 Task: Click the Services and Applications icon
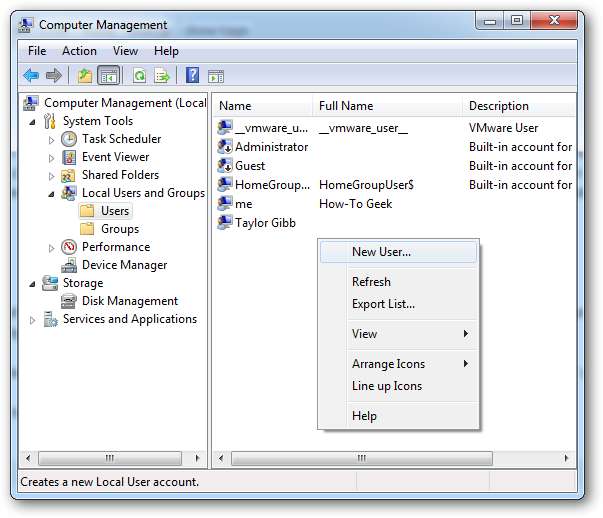click(50, 319)
